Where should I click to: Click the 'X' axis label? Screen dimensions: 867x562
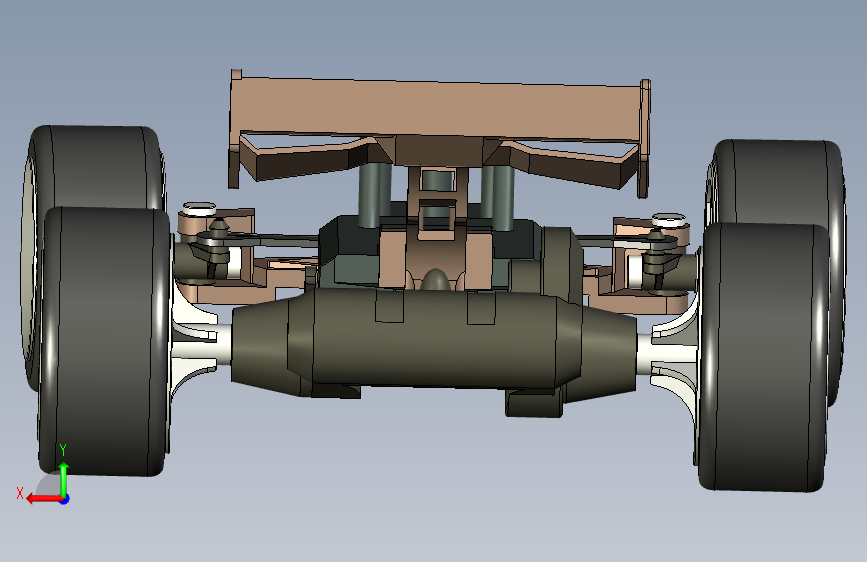tap(20, 493)
